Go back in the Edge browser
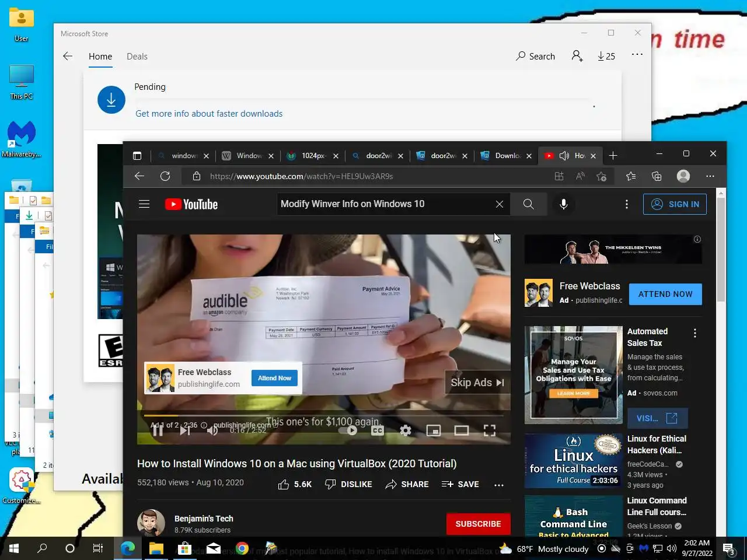The width and height of the screenshot is (747, 560). [139, 176]
